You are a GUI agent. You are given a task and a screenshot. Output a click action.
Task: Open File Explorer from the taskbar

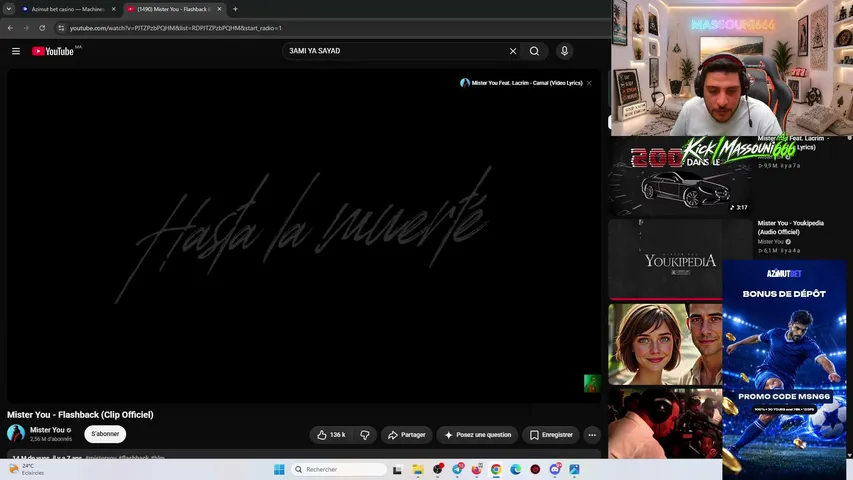(x=417, y=470)
